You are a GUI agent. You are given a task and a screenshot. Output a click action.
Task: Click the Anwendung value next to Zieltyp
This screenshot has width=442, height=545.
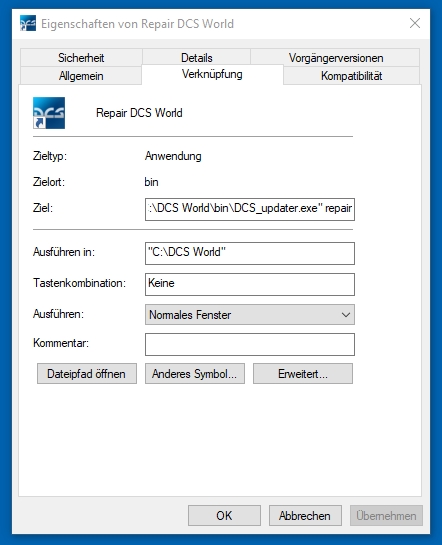(173, 156)
